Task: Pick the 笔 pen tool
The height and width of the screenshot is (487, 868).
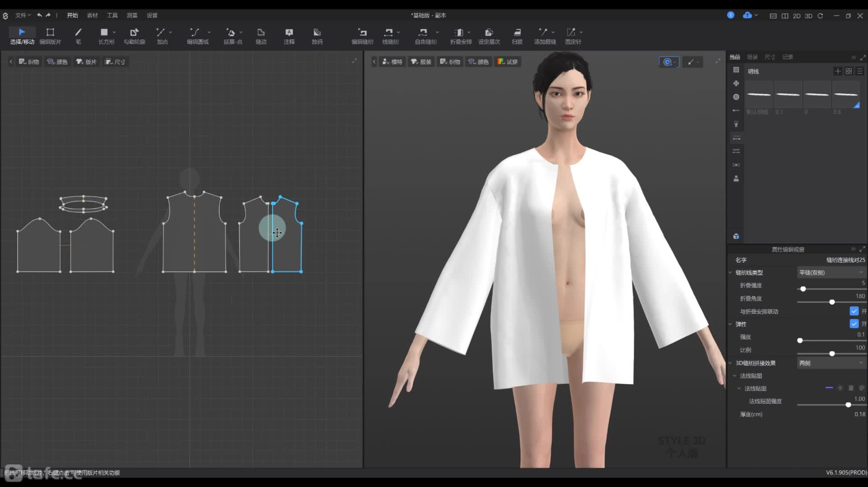Action: point(78,36)
